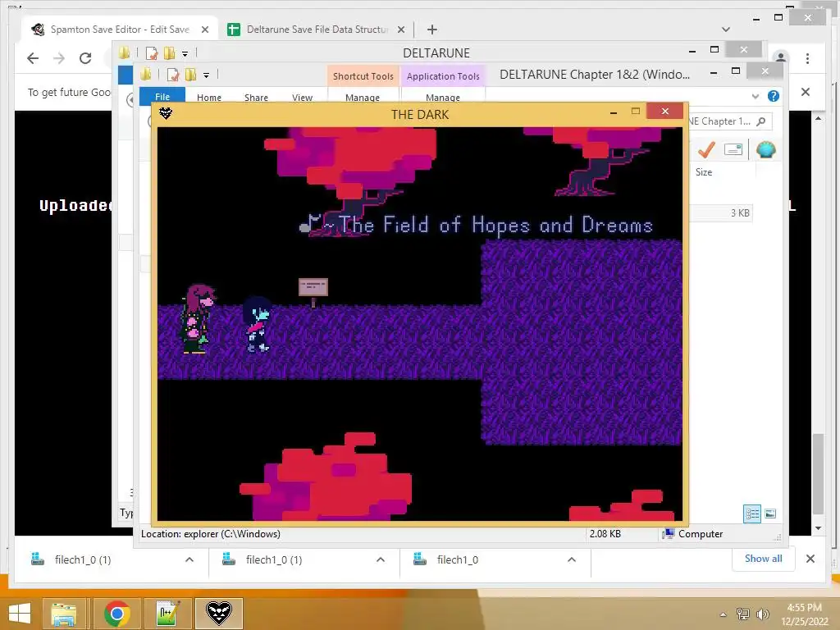Dismiss the Chrome info bar
Viewport: 840px width, 630px height.
tap(806, 92)
